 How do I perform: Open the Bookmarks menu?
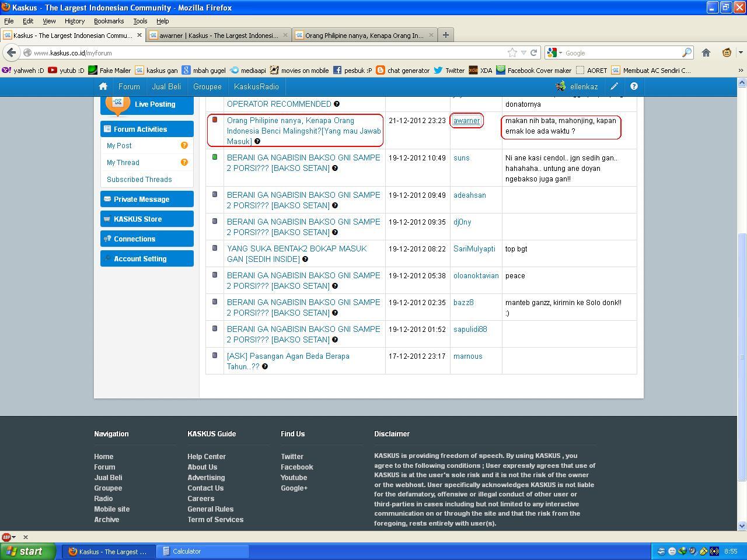tap(109, 21)
